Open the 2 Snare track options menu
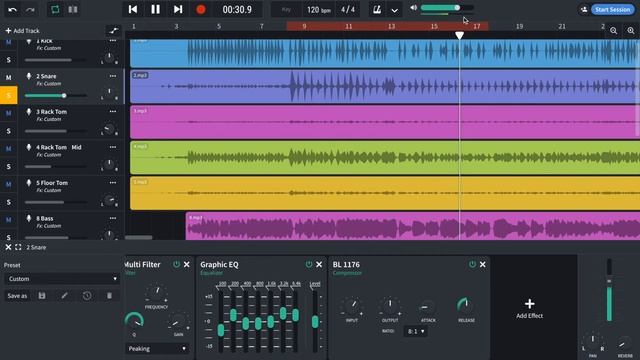Screen dimensions: 640x360 point(113,76)
